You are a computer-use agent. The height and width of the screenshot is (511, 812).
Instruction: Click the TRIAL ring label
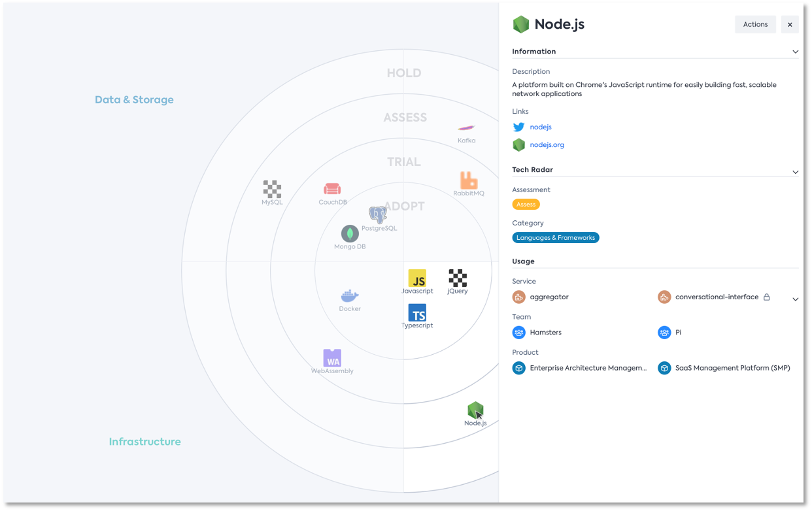pos(404,162)
